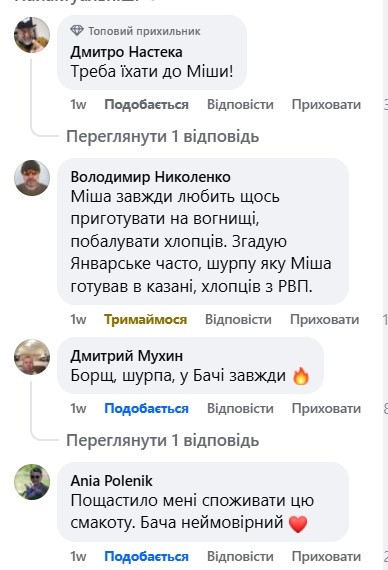Click the Топовий прихильник diamond badge icon
This screenshot has width=388, height=570.
tap(77, 31)
